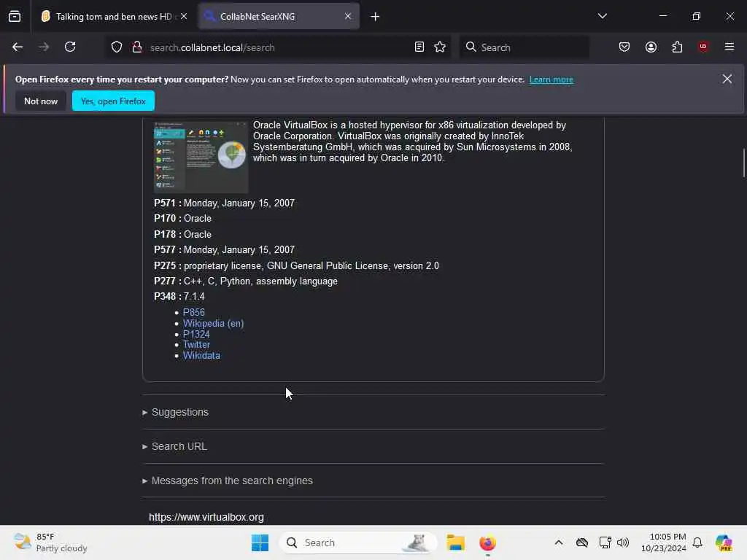Screen dimensions: 747x560
Task: Open the Windows Start menu
Action: tap(260, 542)
